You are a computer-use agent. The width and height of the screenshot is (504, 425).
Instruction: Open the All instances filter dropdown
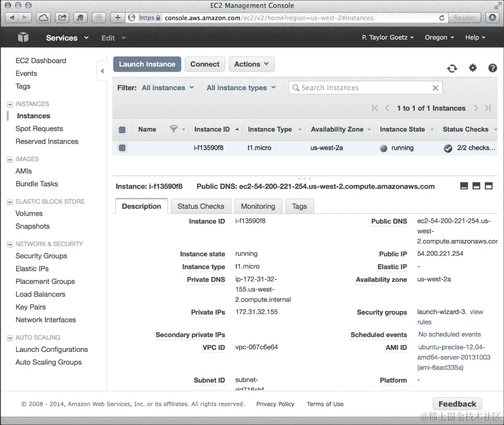tap(167, 88)
